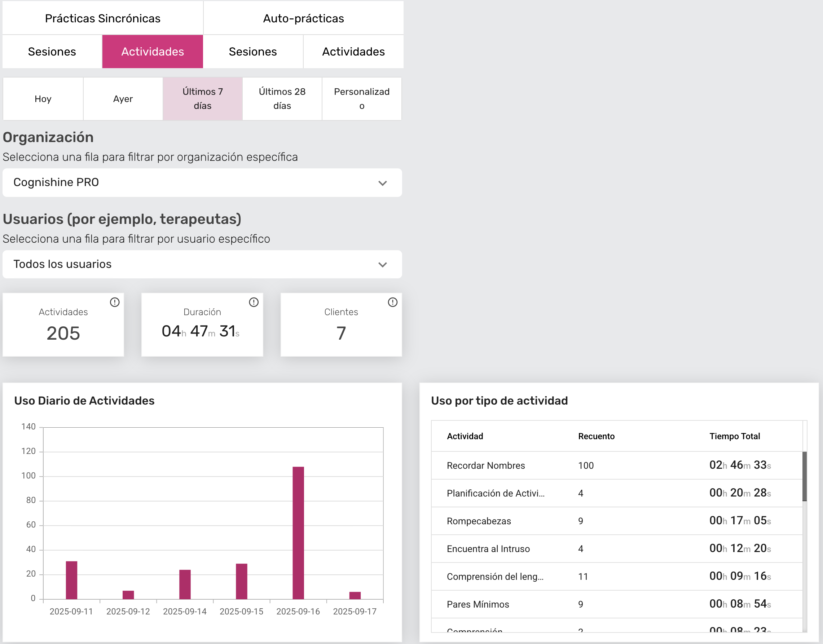823x644 pixels.
Task: Click info icon on Actividades card
Action: (115, 302)
